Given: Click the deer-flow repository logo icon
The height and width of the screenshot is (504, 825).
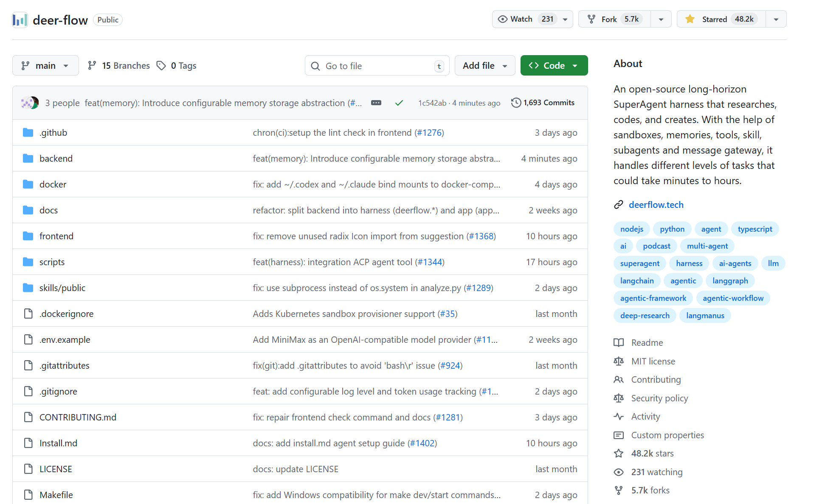Looking at the screenshot, I should pos(20,20).
